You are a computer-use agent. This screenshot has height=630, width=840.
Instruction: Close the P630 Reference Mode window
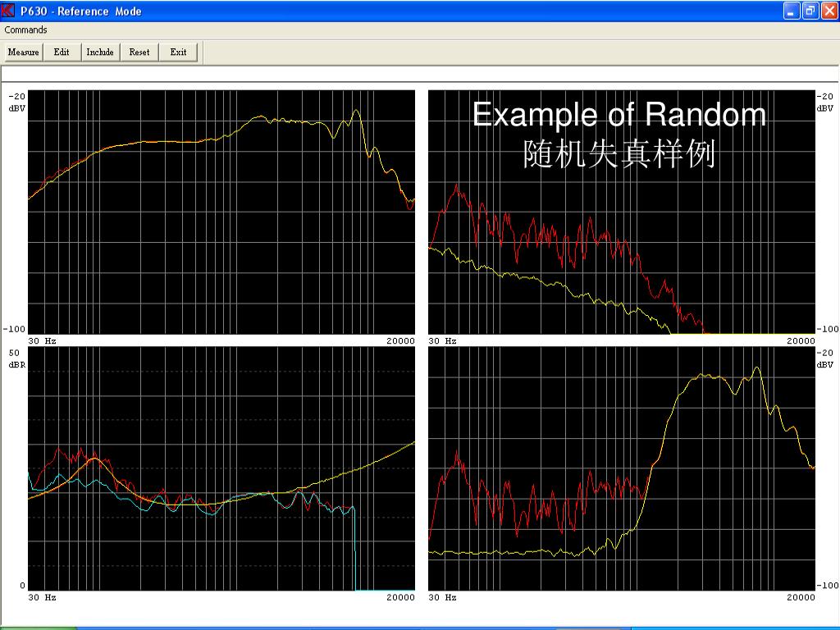click(x=829, y=11)
